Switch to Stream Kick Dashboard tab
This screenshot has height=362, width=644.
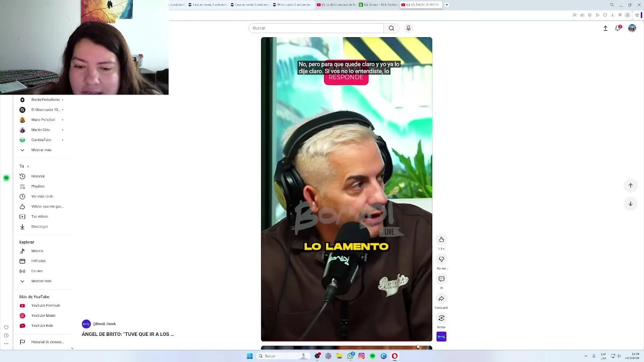click(x=378, y=5)
